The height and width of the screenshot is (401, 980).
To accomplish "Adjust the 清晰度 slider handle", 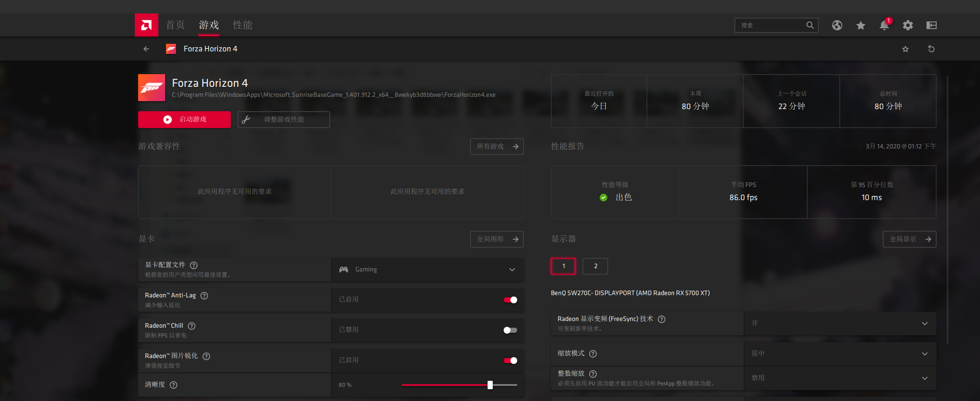I will (490, 385).
